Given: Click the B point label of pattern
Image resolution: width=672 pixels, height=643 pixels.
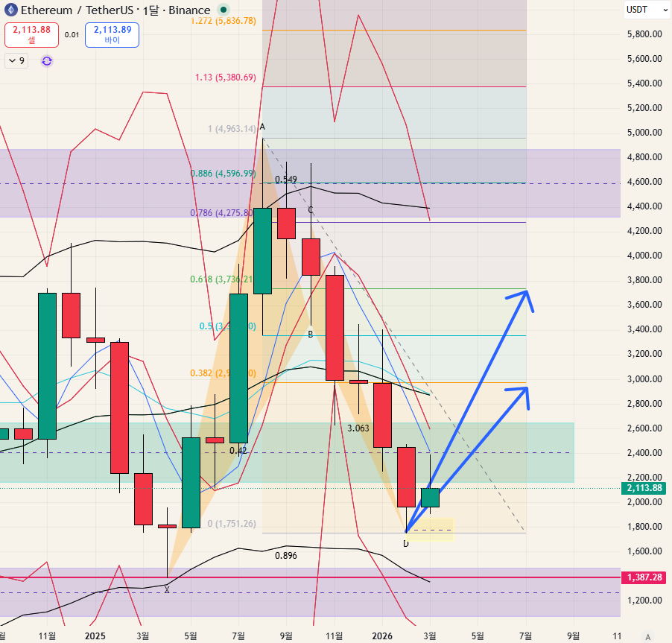Looking at the screenshot, I should click(311, 334).
